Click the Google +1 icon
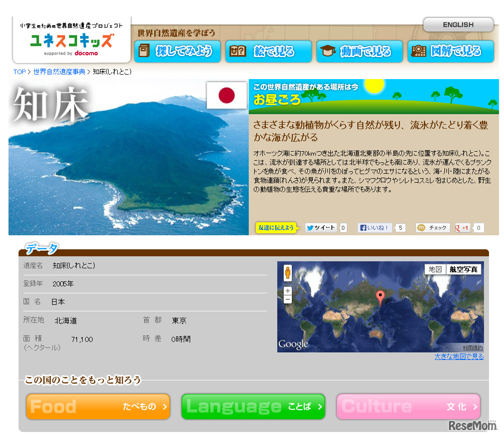 click(462, 227)
